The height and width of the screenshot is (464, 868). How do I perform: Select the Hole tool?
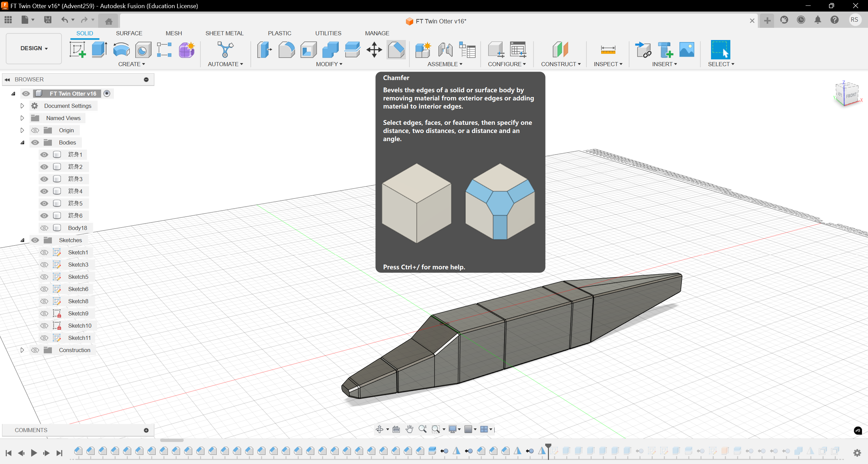point(143,50)
